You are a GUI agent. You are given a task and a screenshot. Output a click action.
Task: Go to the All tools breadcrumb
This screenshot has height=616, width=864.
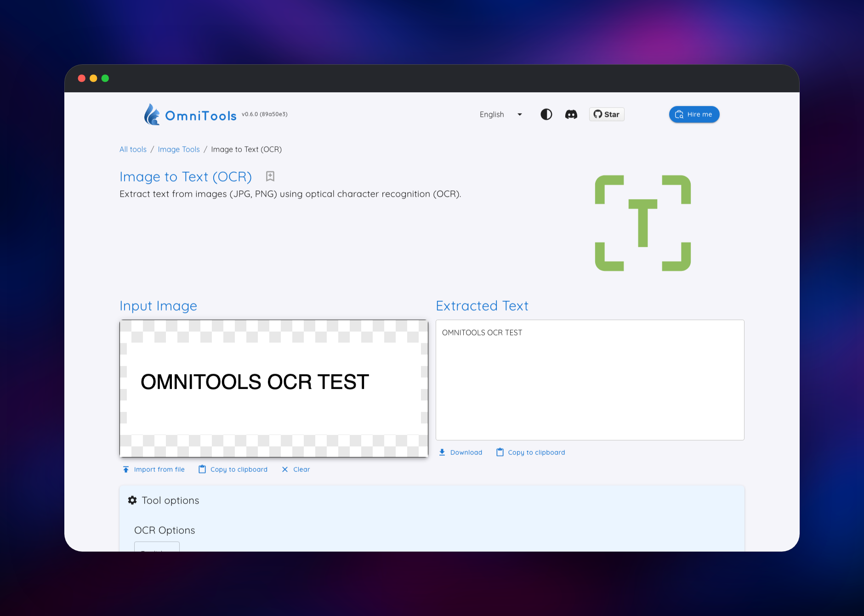click(133, 149)
